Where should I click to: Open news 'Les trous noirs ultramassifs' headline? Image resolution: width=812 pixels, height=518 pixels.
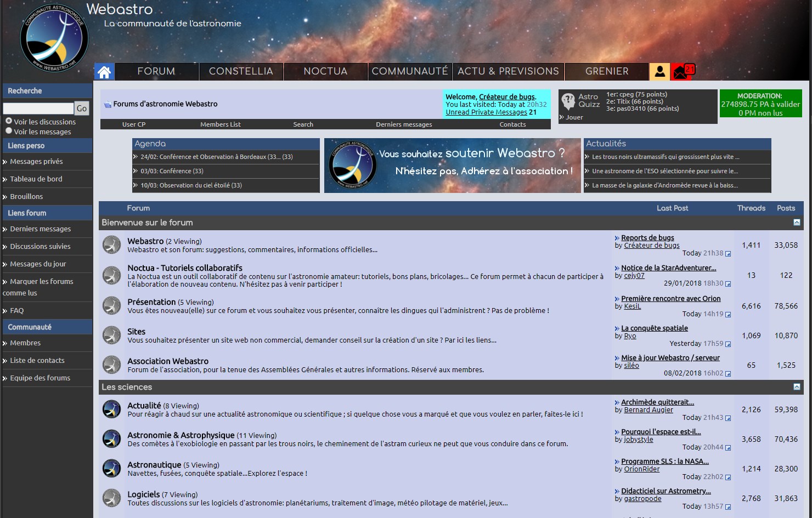[666, 157]
